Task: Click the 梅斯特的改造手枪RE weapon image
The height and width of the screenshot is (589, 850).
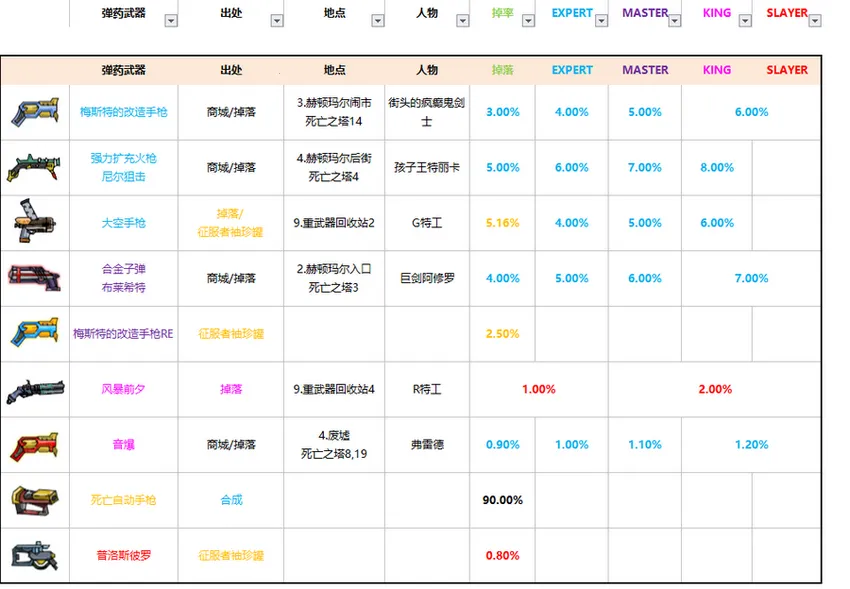Action: [x=34, y=333]
